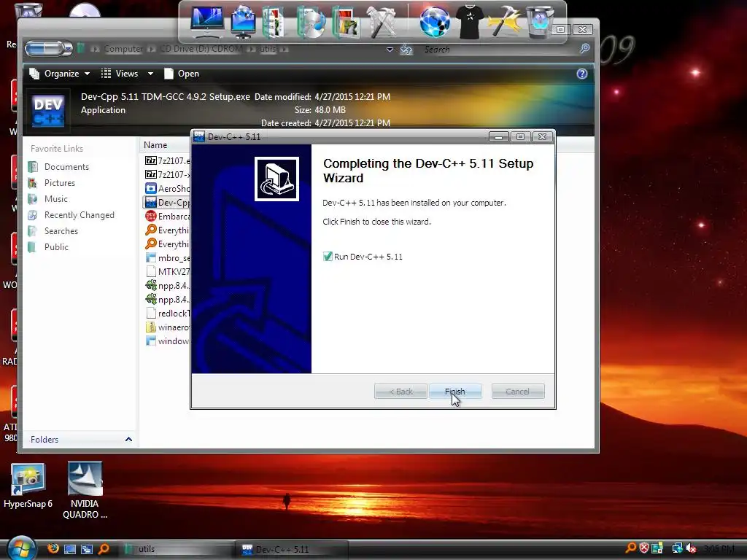Open the Computer icon in the dock
The image size is (747, 560).
(x=207, y=22)
